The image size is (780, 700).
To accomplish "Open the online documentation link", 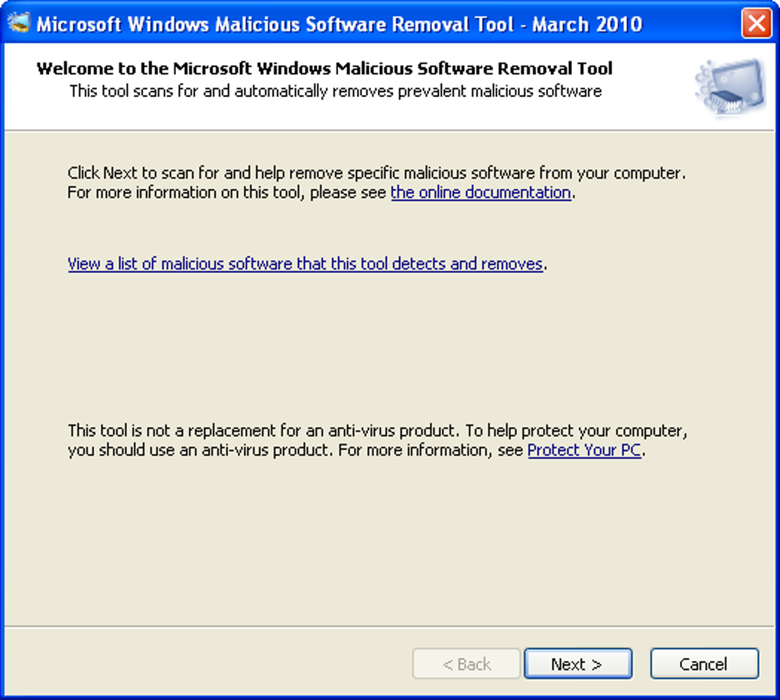I will pos(480,193).
